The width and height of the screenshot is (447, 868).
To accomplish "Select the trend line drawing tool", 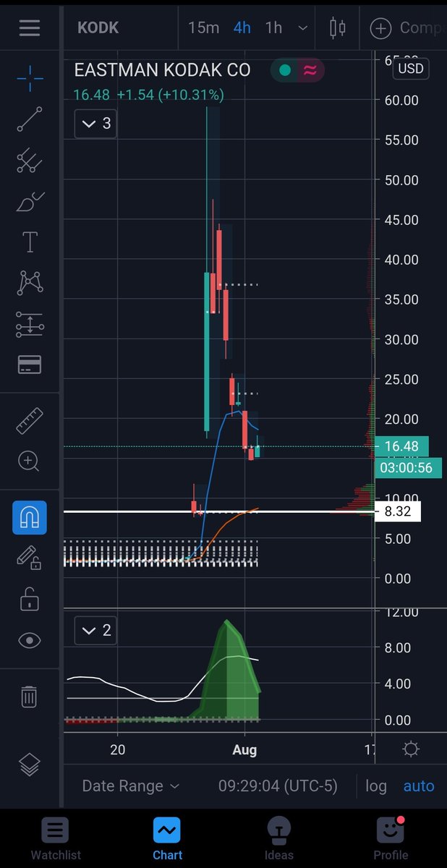I will point(30,119).
